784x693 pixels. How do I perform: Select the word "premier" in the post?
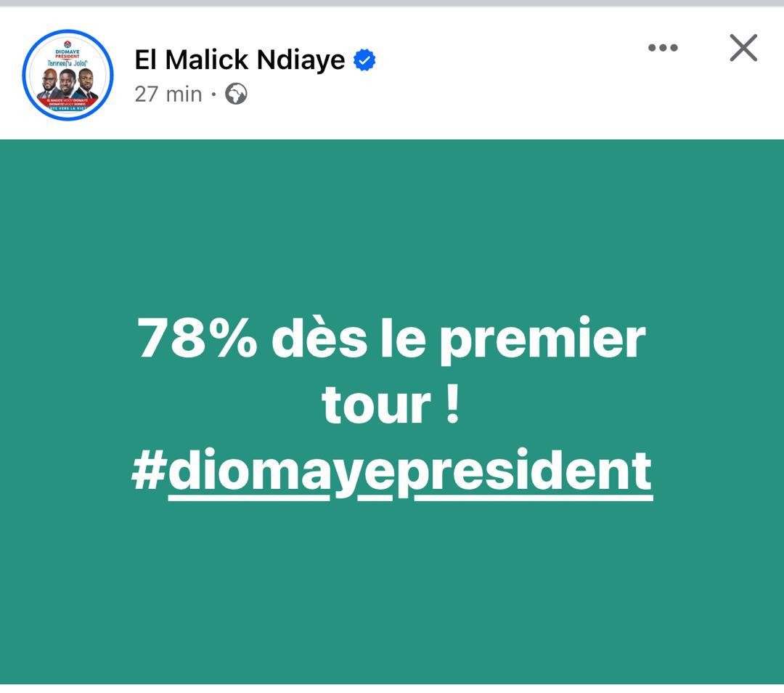(542, 339)
